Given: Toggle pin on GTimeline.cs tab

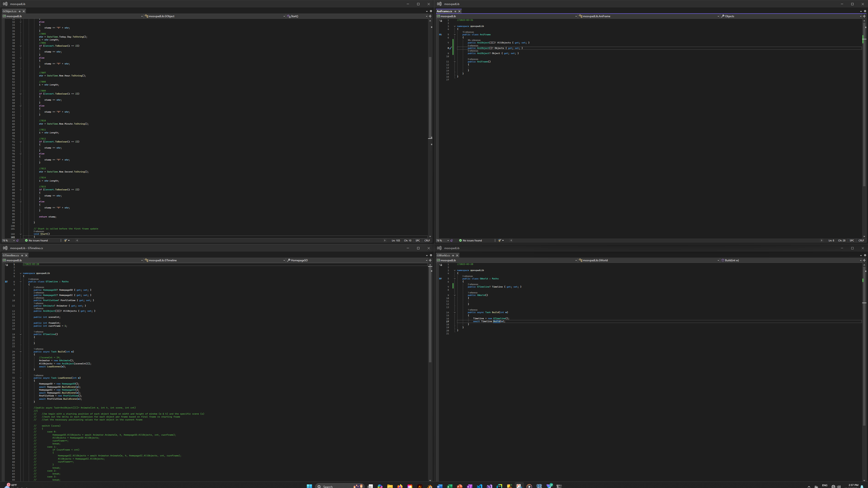Looking at the screenshot, I should (x=22, y=255).
